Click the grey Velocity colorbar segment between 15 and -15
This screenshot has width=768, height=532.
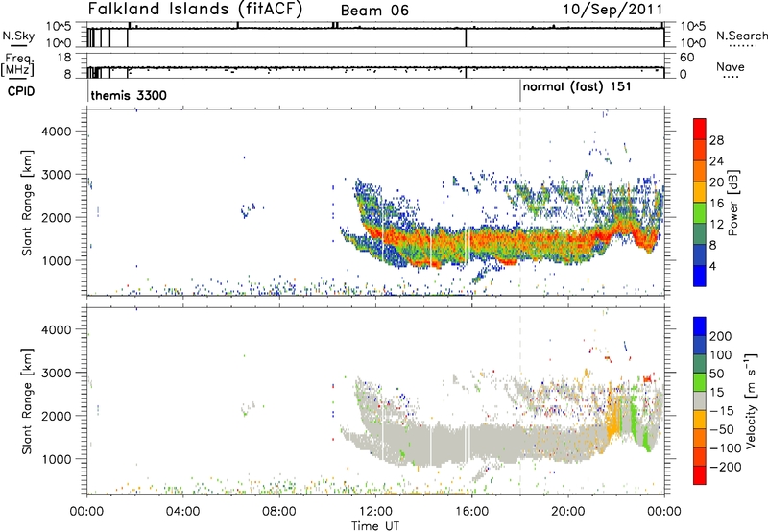click(x=700, y=400)
